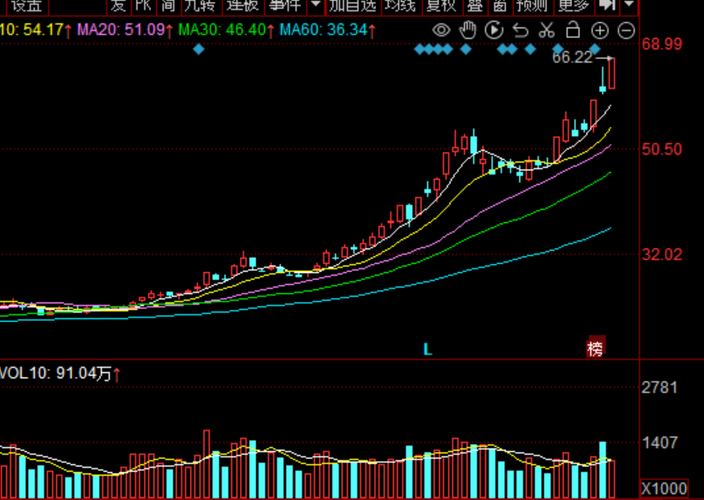Click the 1407 volume axis value
Image resolution: width=704 pixels, height=500 pixels.
pyautogui.click(x=659, y=443)
